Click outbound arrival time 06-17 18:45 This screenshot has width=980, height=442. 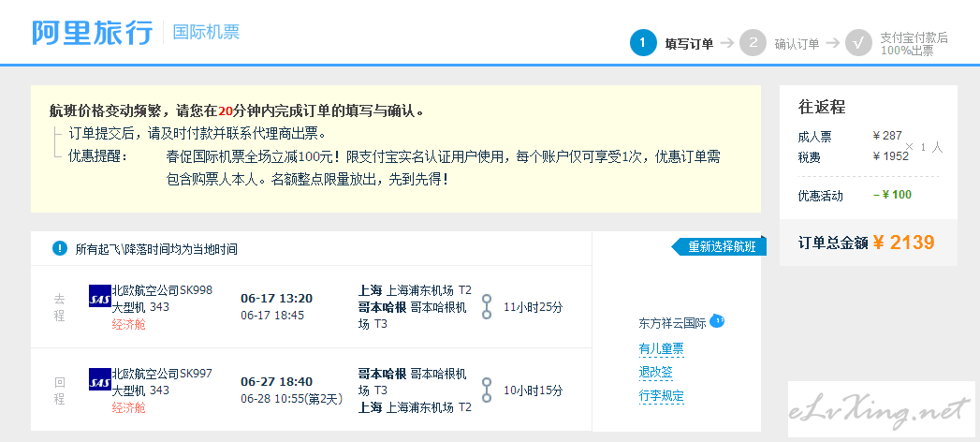point(272,315)
